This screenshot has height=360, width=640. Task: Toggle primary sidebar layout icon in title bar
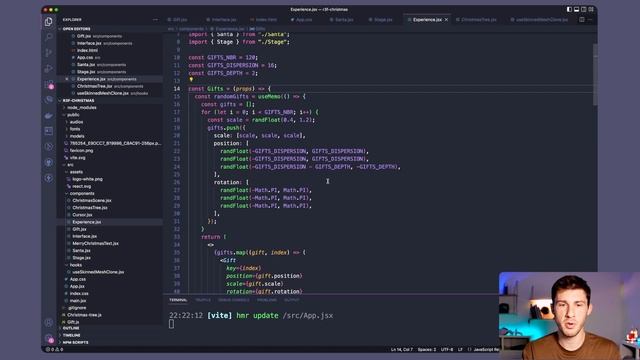pyautogui.click(x=569, y=9)
